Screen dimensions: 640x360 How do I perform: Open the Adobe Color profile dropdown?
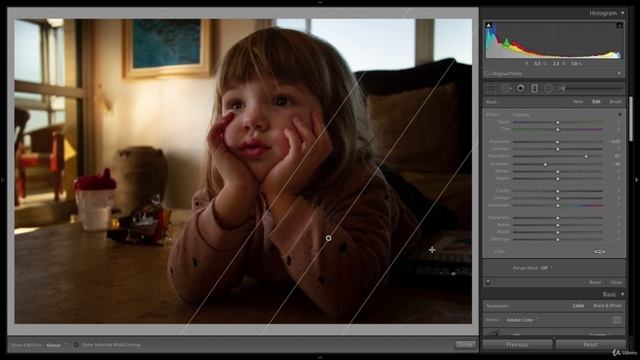click(522, 320)
